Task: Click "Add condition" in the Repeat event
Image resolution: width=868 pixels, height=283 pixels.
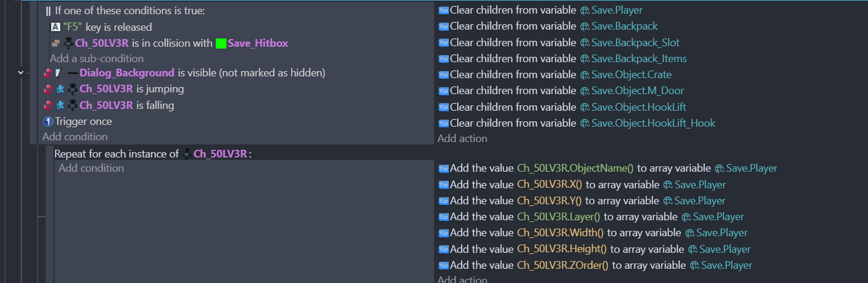Action: (91, 168)
